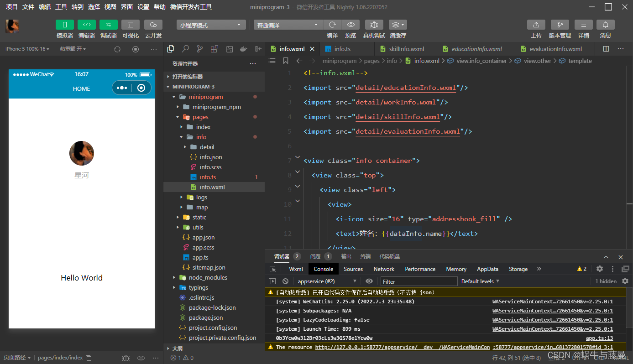
Task: Expand the 大纲 outline section
Action: tap(214, 348)
